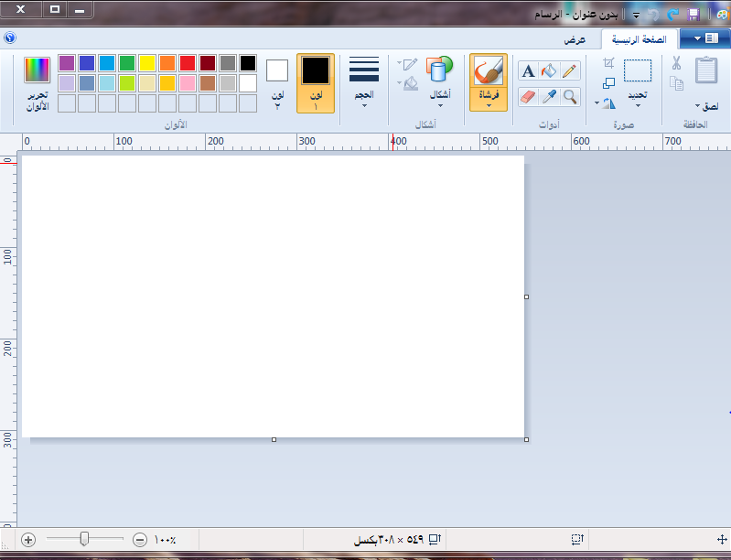Select the Magnifier tool
Viewport: 731px width, 560px height.
click(x=570, y=96)
